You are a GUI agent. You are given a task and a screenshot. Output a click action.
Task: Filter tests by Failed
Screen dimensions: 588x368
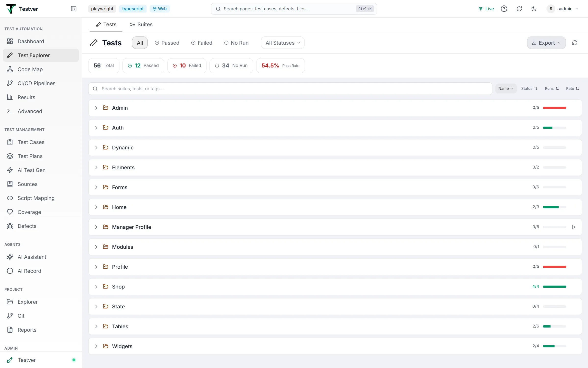click(202, 43)
